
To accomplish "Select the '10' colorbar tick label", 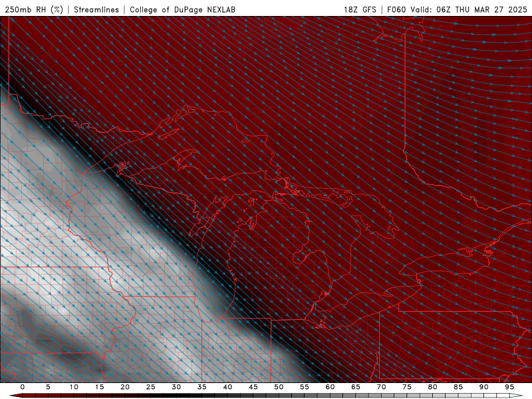I will tap(74, 387).
